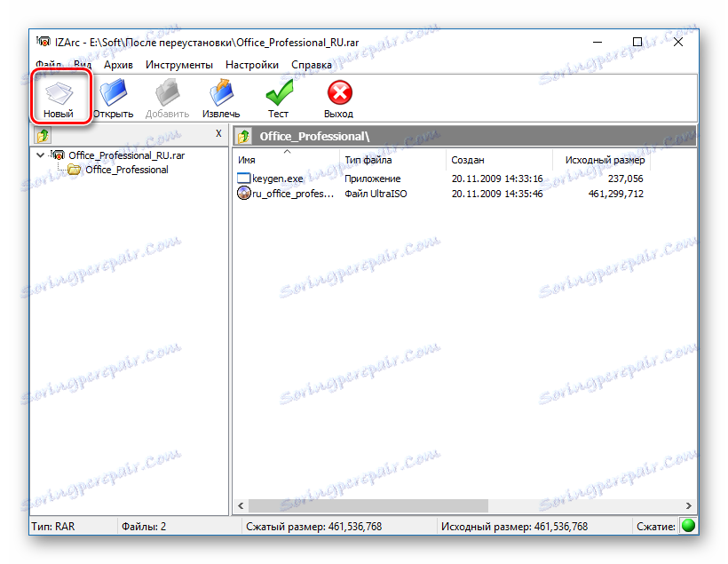Screen dimensions: 728x564
Task: Open the Справка menu
Action: click(x=312, y=65)
